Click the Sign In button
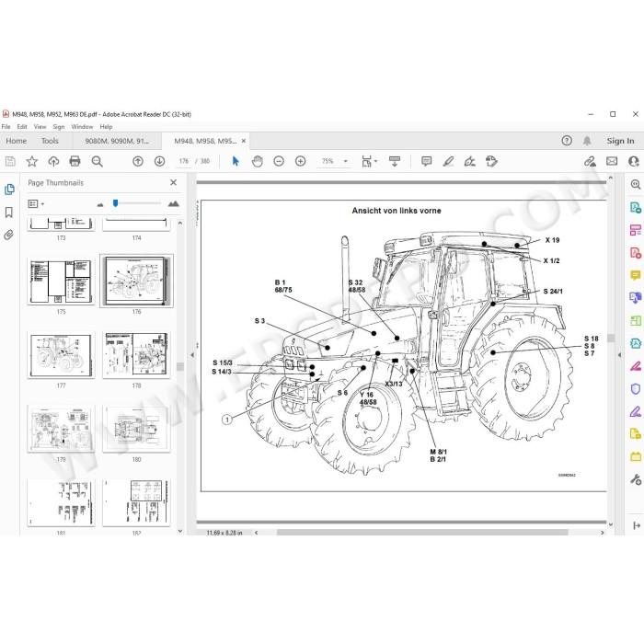The image size is (644, 644). point(620,141)
